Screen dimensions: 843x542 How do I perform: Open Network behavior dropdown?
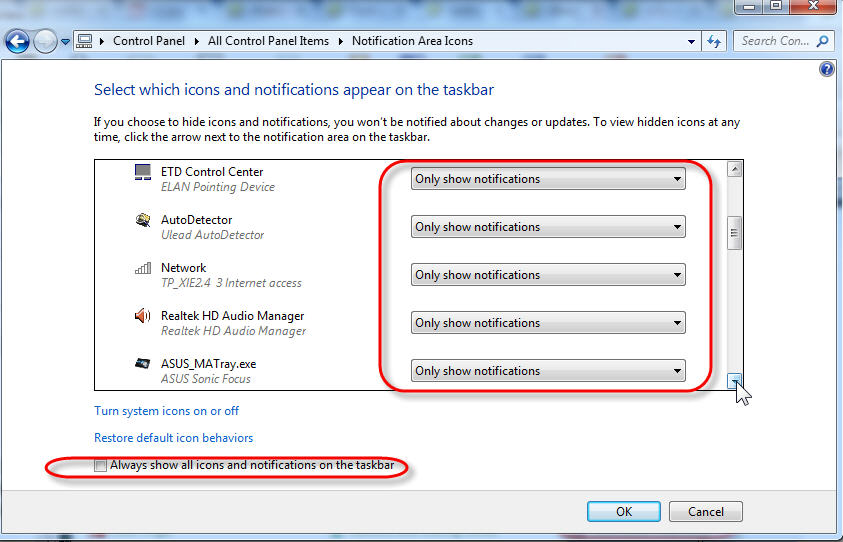(x=548, y=275)
